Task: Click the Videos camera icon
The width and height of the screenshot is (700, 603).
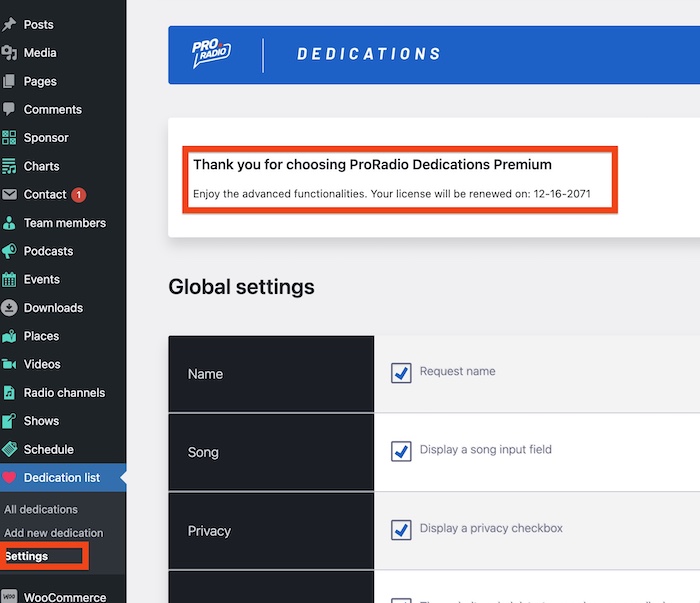Action: pyautogui.click(x=9, y=364)
